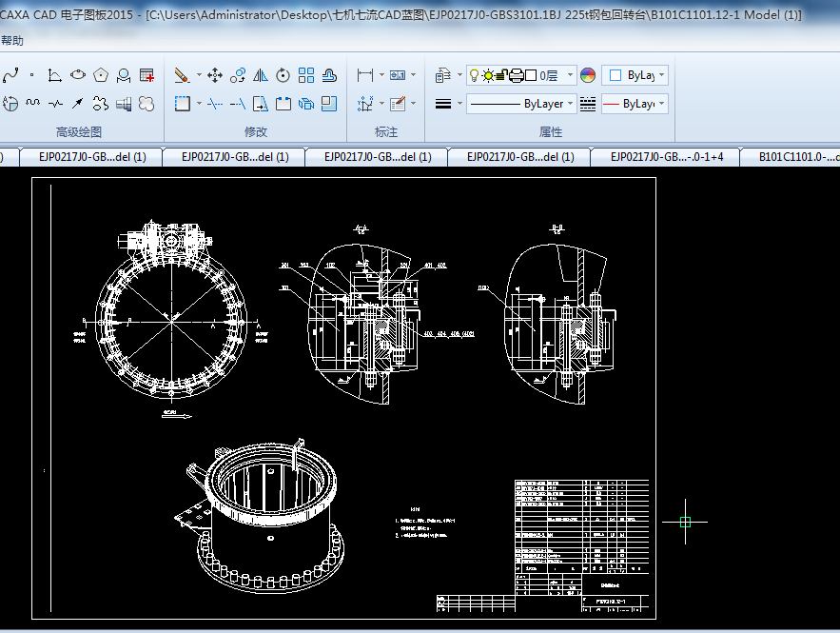The width and height of the screenshot is (840, 633).
Task: Activate the move (pan arrows) tool
Action: 215,75
